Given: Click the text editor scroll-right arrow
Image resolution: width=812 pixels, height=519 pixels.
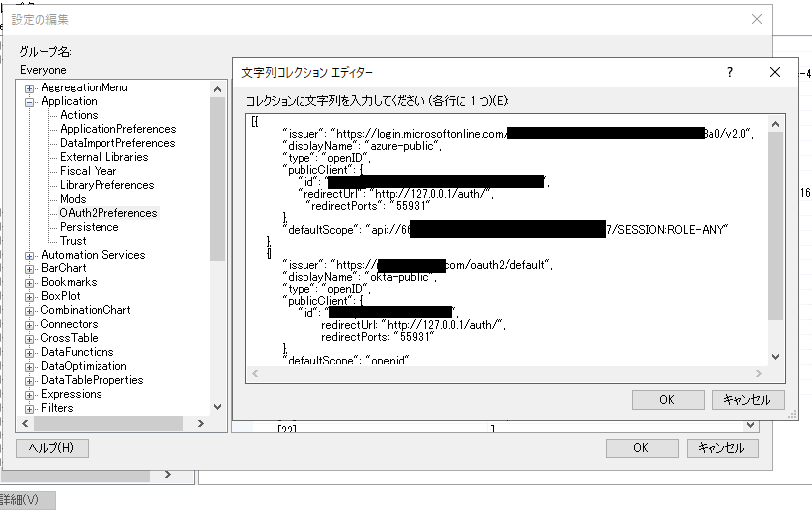Looking at the screenshot, I should tap(759, 373).
